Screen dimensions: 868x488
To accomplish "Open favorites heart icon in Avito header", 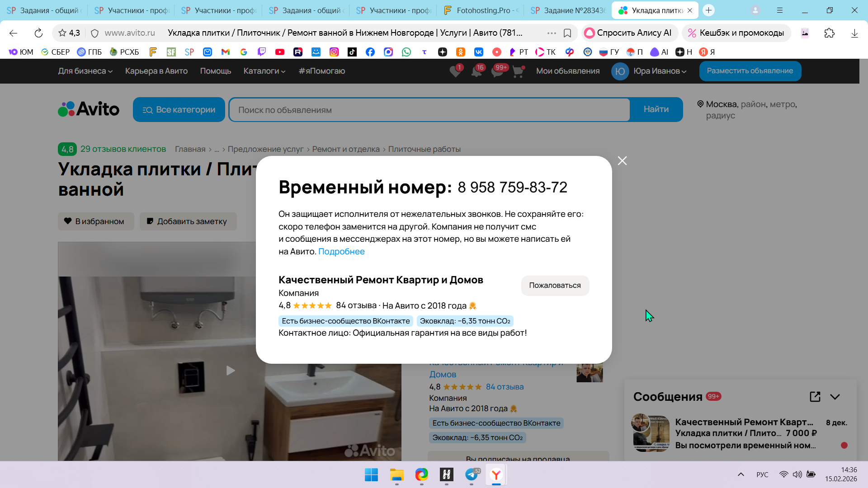I will tap(455, 71).
